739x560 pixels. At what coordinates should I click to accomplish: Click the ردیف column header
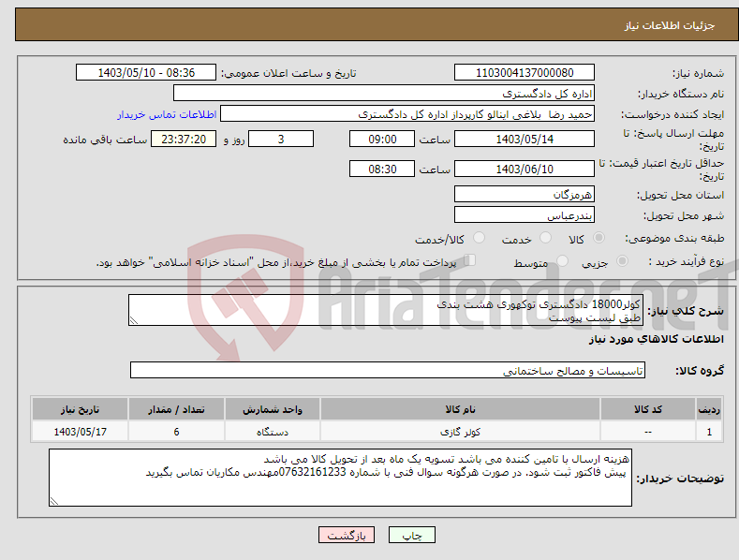click(x=709, y=409)
